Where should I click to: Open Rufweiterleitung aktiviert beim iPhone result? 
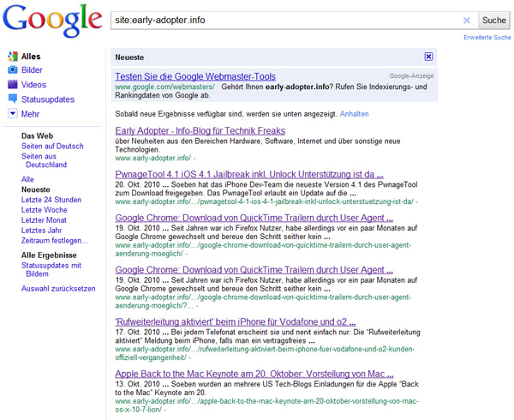pyautogui.click(x=236, y=321)
